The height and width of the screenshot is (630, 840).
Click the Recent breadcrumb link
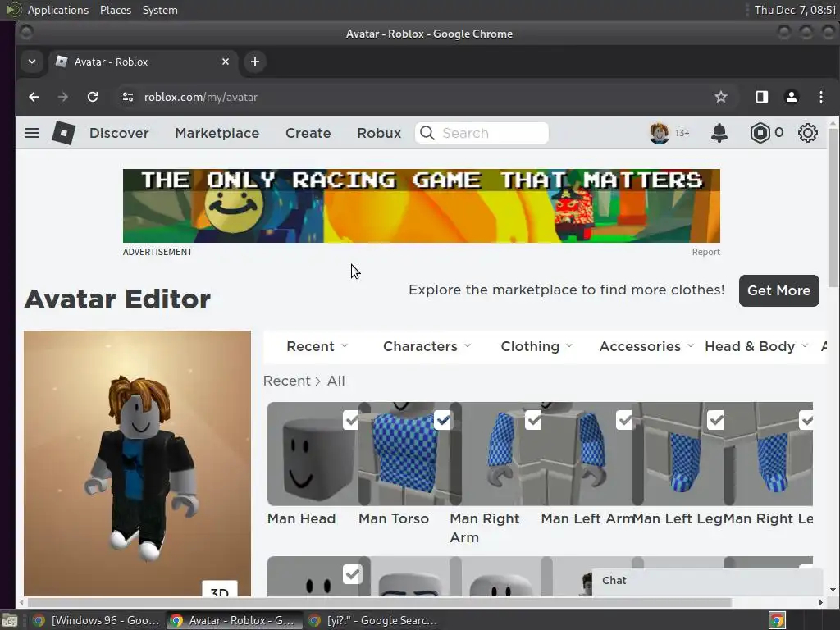pyautogui.click(x=286, y=381)
